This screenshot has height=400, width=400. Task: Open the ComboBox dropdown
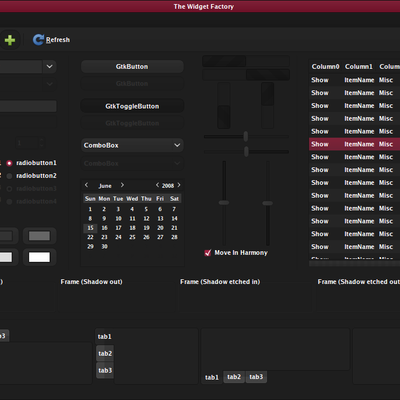pos(132,145)
